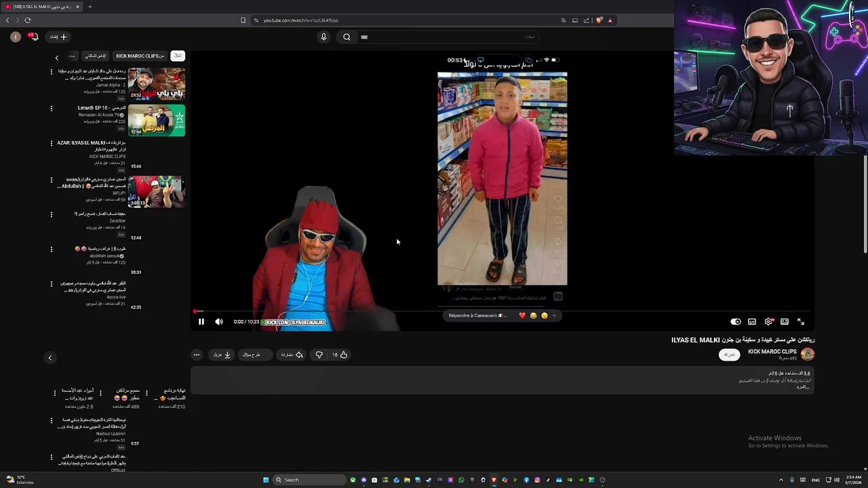Open the player settings gear

coord(768,322)
